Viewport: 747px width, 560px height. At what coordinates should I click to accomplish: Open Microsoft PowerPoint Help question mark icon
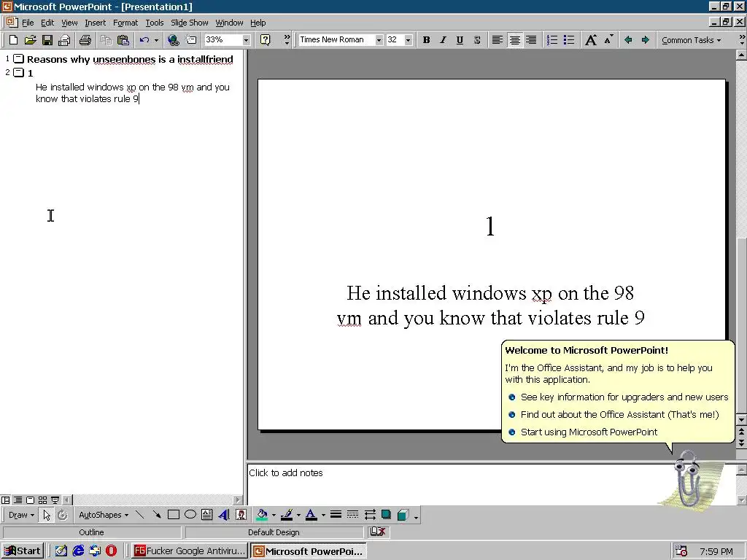coord(266,40)
